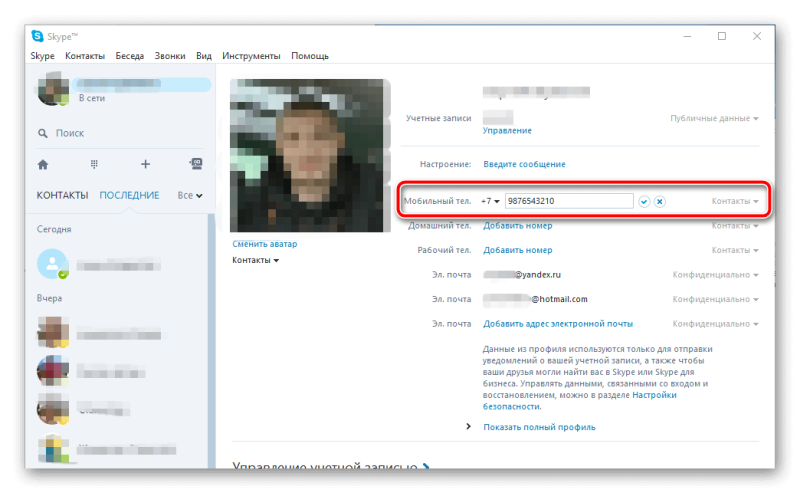800x493 pixels.
Task: Click the Вчера section header
Action: (49, 298)
